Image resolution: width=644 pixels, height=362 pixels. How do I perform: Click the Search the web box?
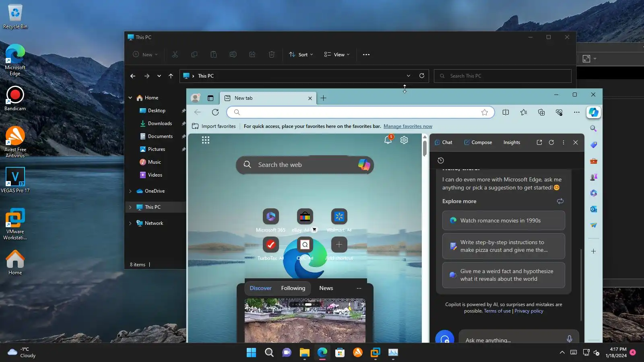point(305,165)
